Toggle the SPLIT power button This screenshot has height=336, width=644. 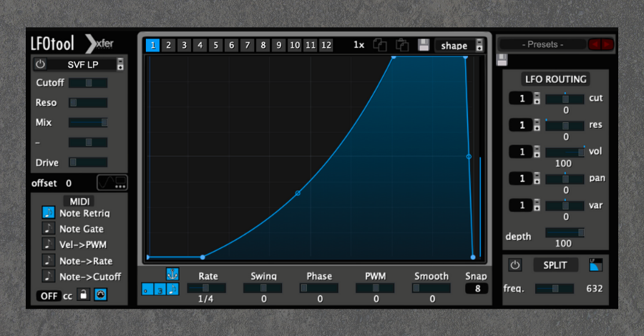(x=515, y=265)
